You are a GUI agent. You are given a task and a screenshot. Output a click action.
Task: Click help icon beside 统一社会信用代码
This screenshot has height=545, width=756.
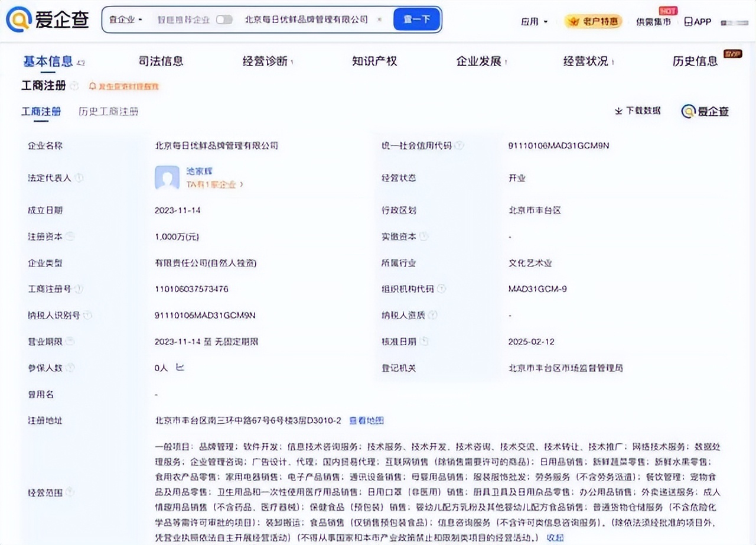pyautogui.click(x=459, y=145)
